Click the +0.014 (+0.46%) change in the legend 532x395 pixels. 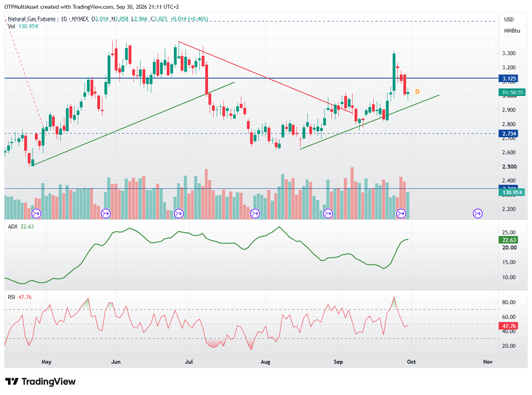(189, 19)
